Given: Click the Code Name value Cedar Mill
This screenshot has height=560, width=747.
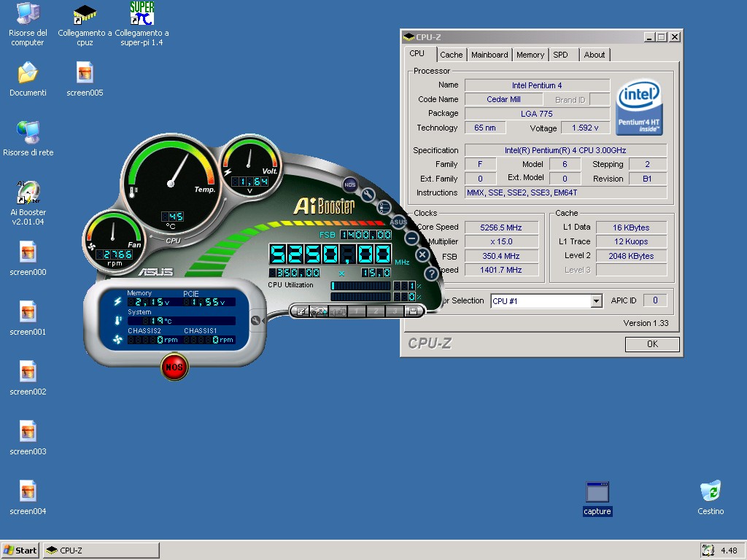Looking at the screenshot, I should [503, 99].
